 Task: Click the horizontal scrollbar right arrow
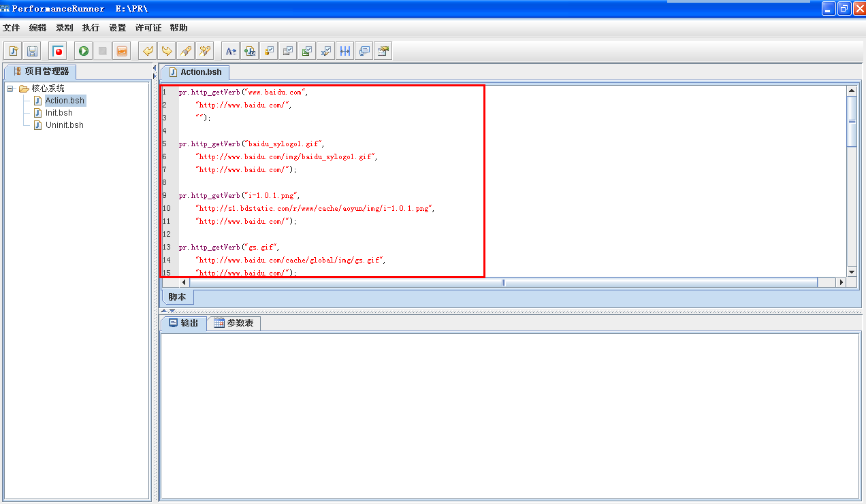pyautogui.click(x=840, y=282)
